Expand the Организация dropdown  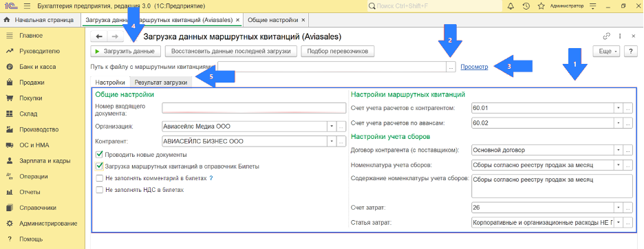point(332,127)
